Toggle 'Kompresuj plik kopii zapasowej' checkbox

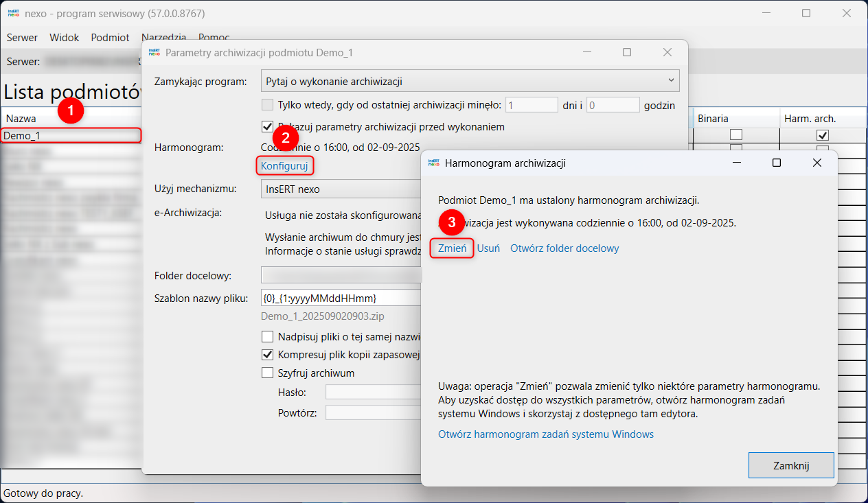click(x=268, y=355)
